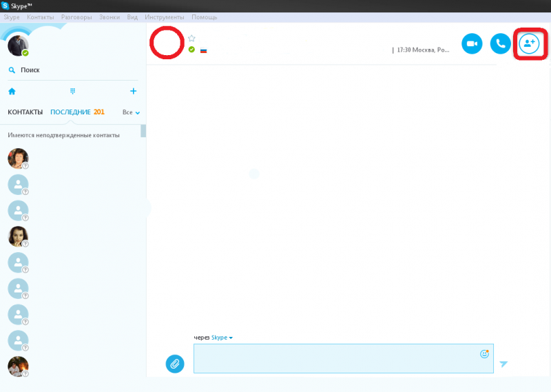Image resolution: width=551 pixels, height=392 pixels.
Task: Attach a file using the paperclip icon
Action: click(x=175, y=364)
